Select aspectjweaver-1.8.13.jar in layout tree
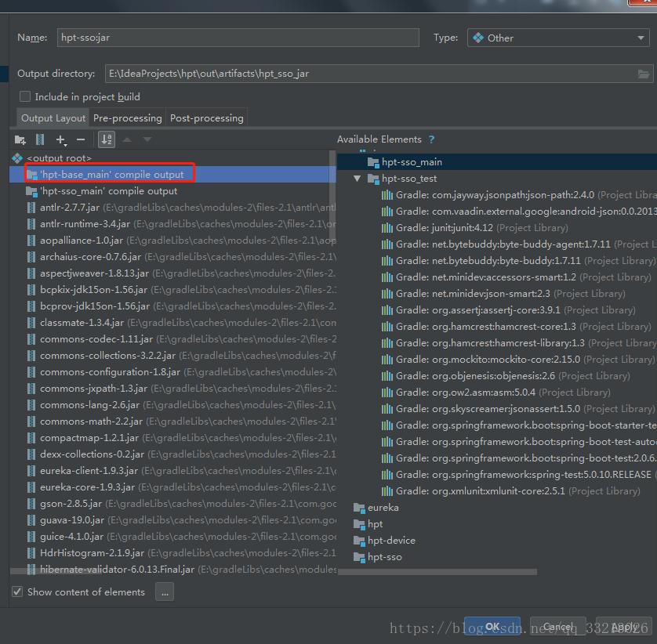The height and width of the screenshot is (644, 657). 172,273
